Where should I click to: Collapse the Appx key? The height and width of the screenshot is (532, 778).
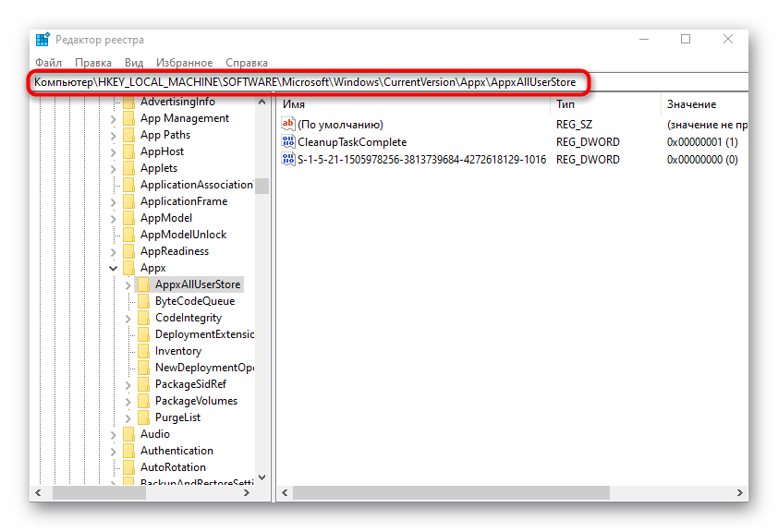(x=113, y=268)
